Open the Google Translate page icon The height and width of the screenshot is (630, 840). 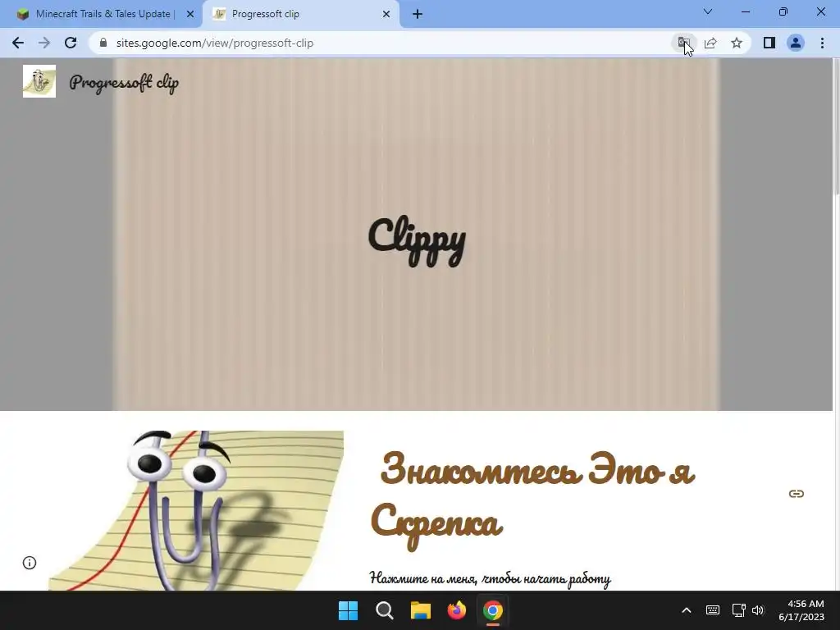click(683, 43)
